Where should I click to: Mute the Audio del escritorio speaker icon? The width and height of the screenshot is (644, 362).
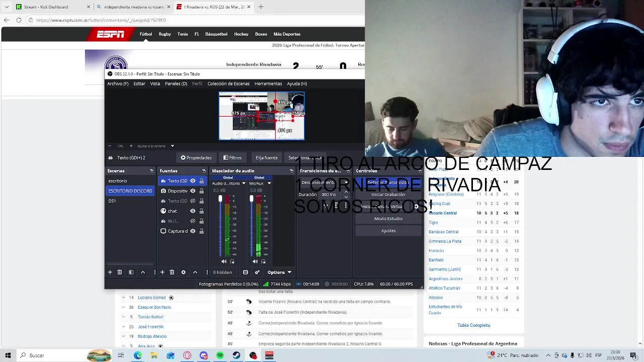coord(224,261)
